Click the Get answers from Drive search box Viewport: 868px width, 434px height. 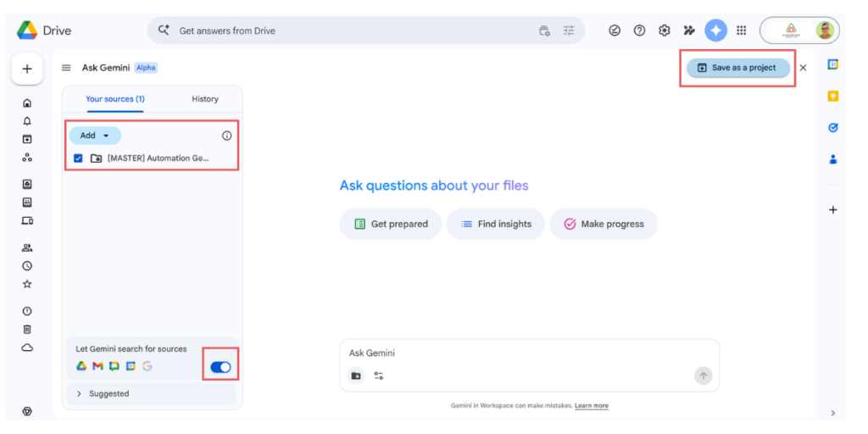pyautogui.click(x=366, y=31)
